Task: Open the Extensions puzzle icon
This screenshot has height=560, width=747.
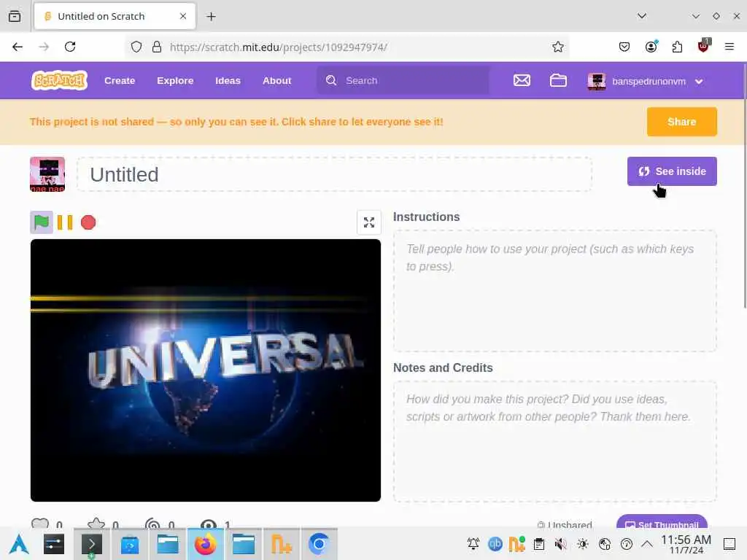Action: 677,47
